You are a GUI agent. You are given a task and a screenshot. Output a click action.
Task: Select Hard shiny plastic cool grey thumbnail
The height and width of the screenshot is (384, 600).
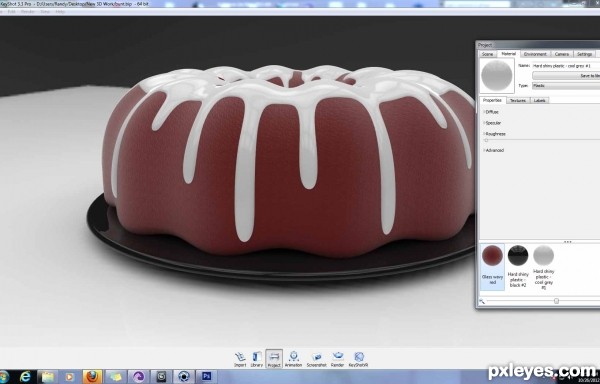tap(543, 267)
